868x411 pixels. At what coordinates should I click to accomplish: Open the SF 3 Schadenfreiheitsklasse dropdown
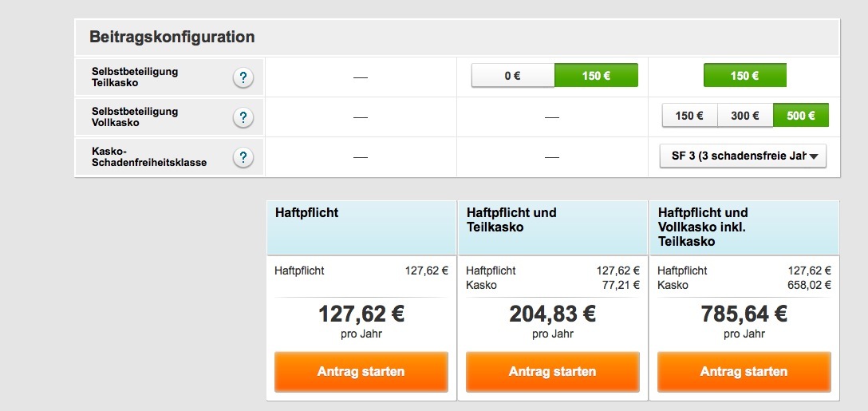(744, 156)
